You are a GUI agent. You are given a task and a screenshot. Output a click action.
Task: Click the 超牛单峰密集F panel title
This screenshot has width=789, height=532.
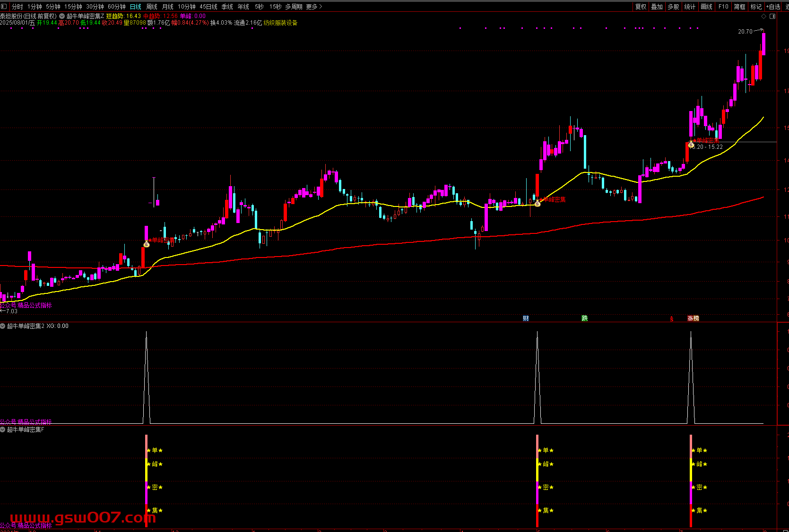pyautogui.click(x=26, y=429)
